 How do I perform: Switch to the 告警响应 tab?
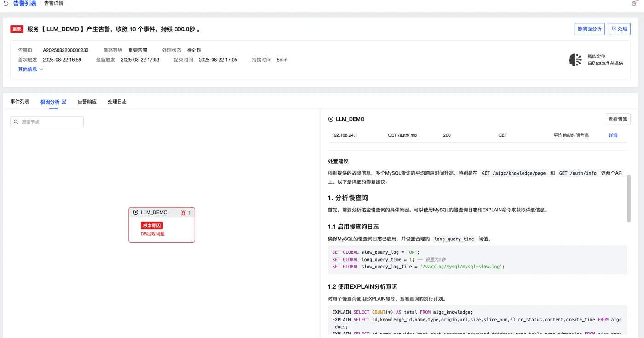click(87, 102)
